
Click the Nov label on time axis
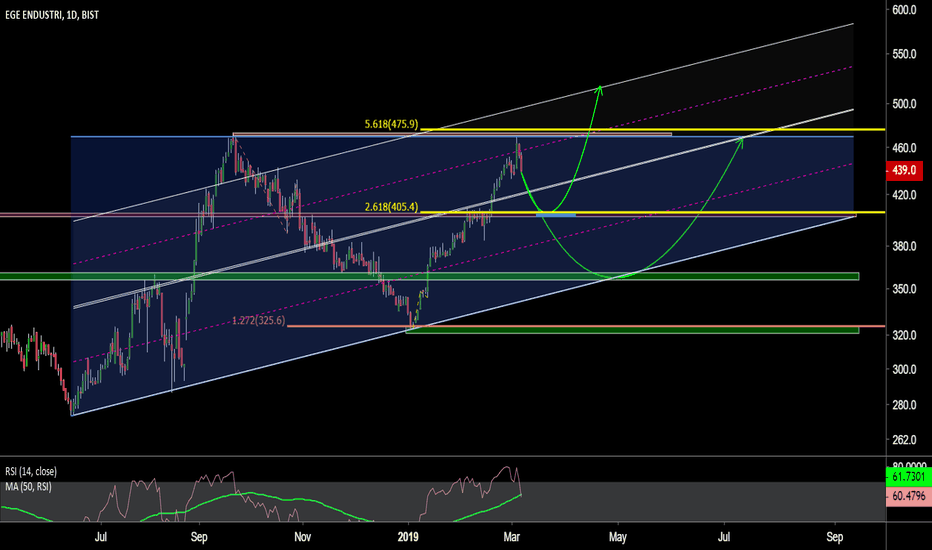[303, 537]
